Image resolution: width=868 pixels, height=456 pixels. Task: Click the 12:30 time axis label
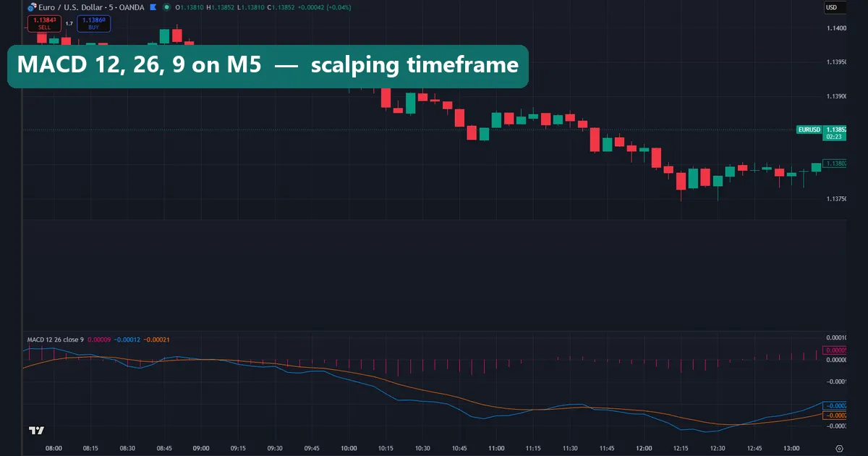coord(718,448)
